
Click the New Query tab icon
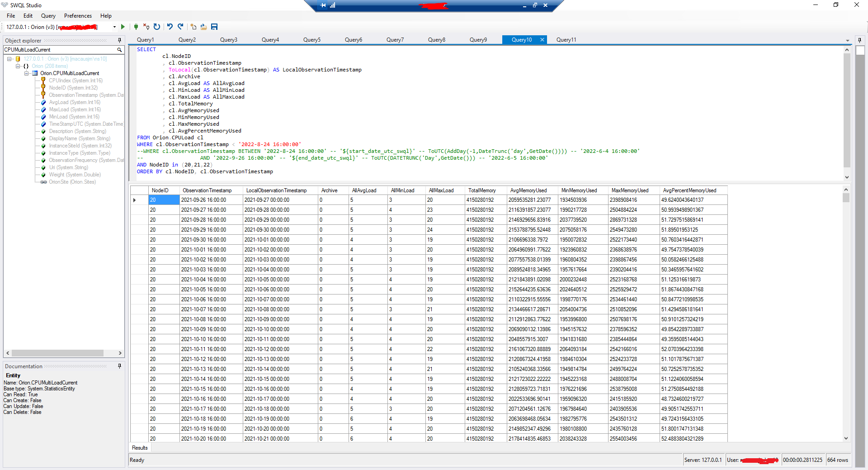pos(193,27)
